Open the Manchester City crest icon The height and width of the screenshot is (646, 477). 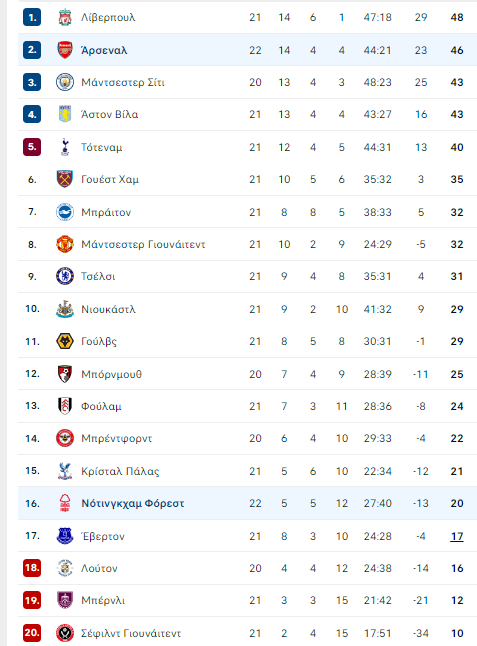click(x=65, y=82)
